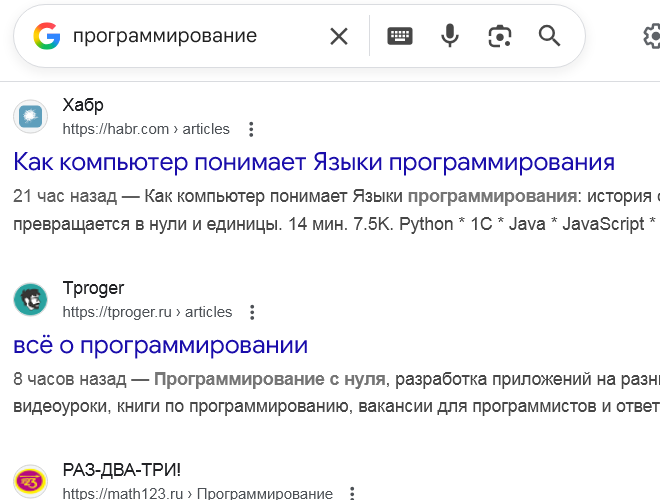Clear the search query with X button
Screen dimensions: 660x500
point(339,36)
